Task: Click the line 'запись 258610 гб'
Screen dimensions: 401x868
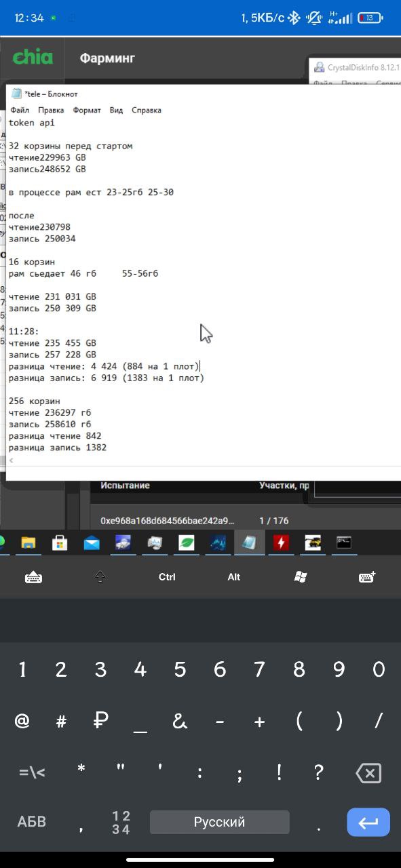Action: coord(50,425)
